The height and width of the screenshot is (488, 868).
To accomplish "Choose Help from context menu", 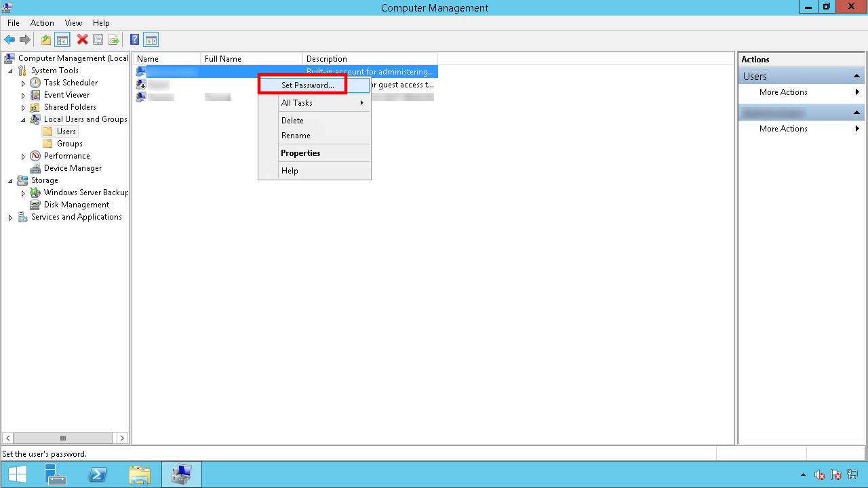I will [315, 171].
